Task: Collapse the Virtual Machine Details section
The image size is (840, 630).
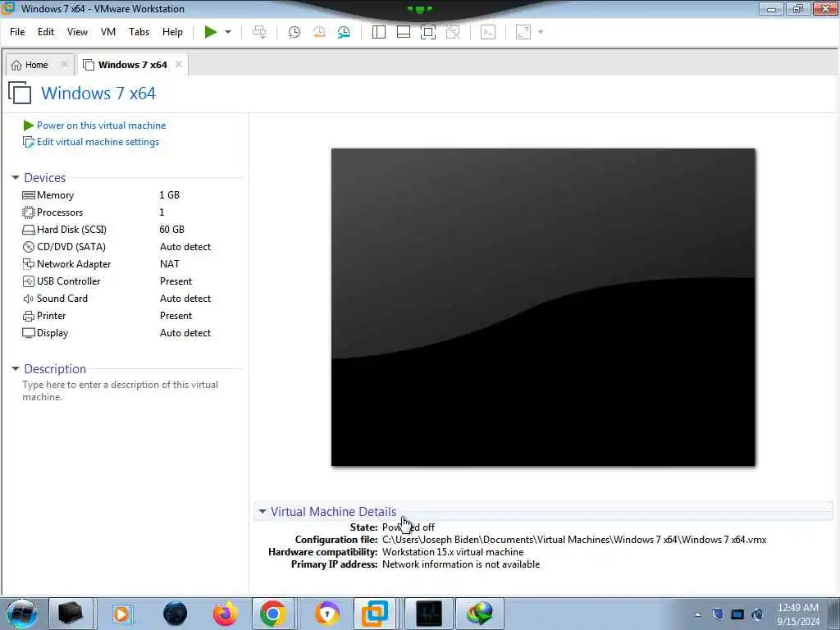Action: [x=262, y=512]
